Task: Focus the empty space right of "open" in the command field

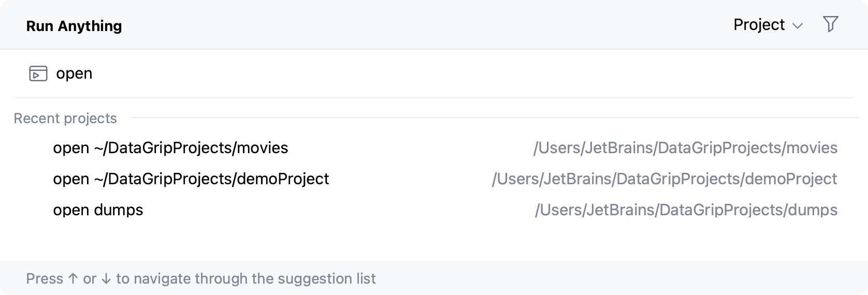Action: pyautogui.click(x=466, y=73)
